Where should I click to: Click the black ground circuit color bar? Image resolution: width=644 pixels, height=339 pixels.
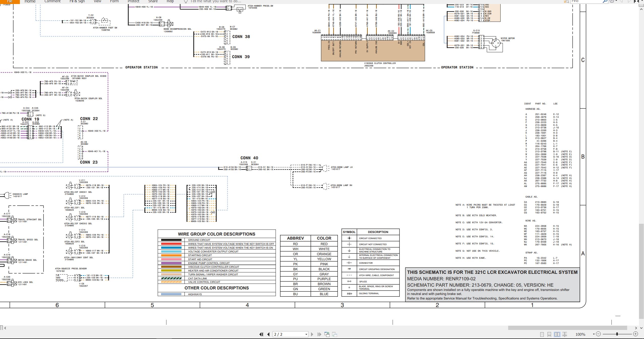(171, 240)
